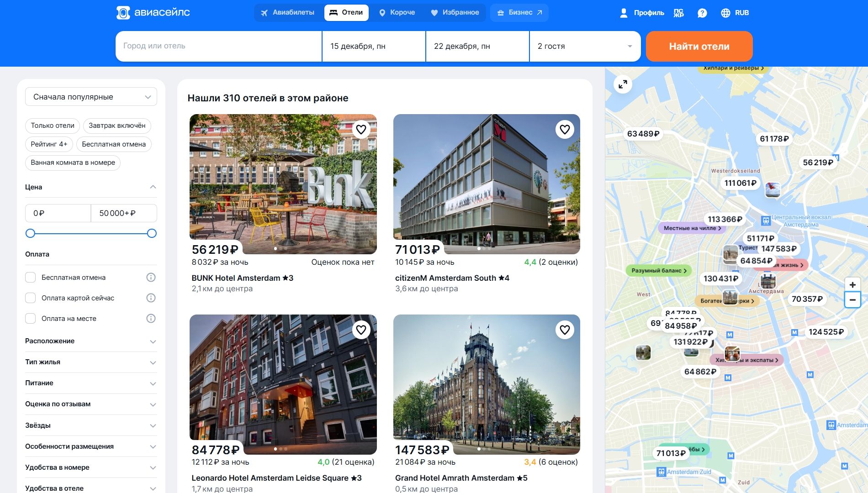Check the pay by card now option

tap(31, 298)
